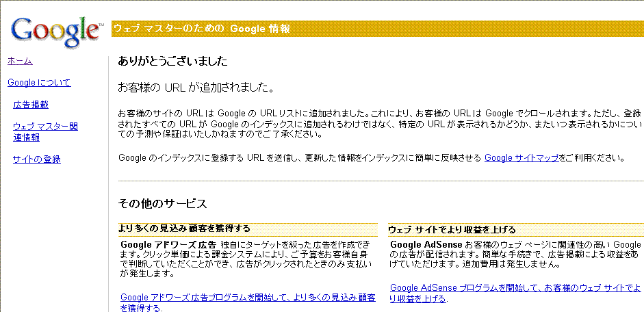Open the ホーム link in sidebar
644x312 pixels.
pos(20,61)
